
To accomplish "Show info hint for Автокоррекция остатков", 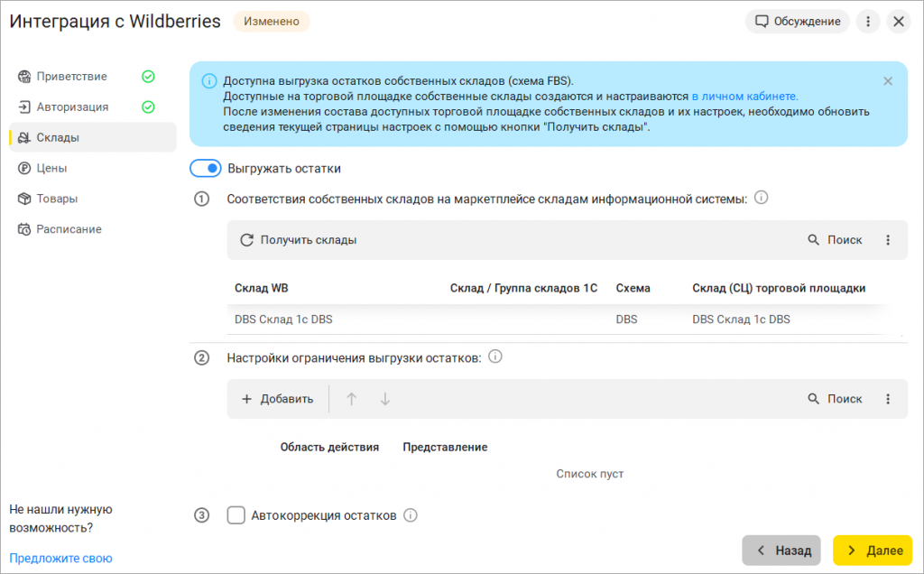I will [411, 515].
